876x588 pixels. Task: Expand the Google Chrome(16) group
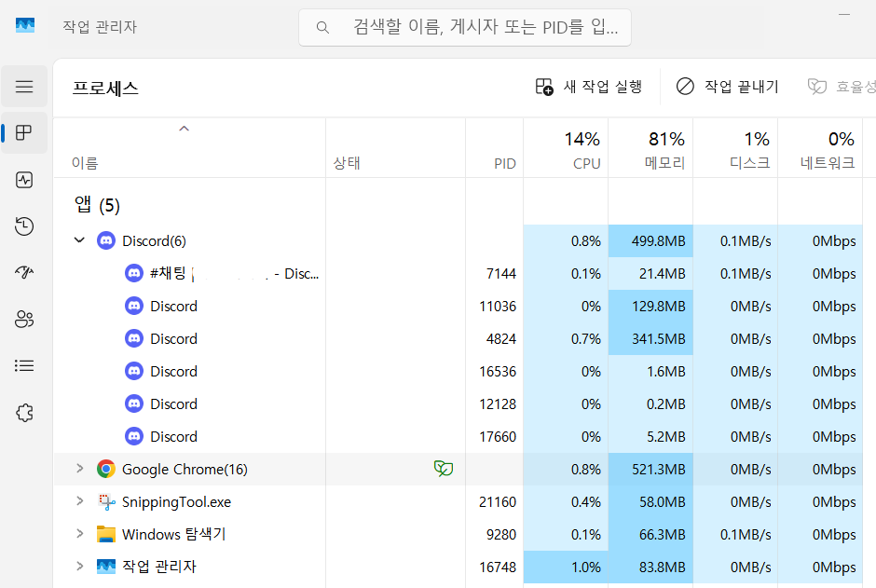coord(79,469)
